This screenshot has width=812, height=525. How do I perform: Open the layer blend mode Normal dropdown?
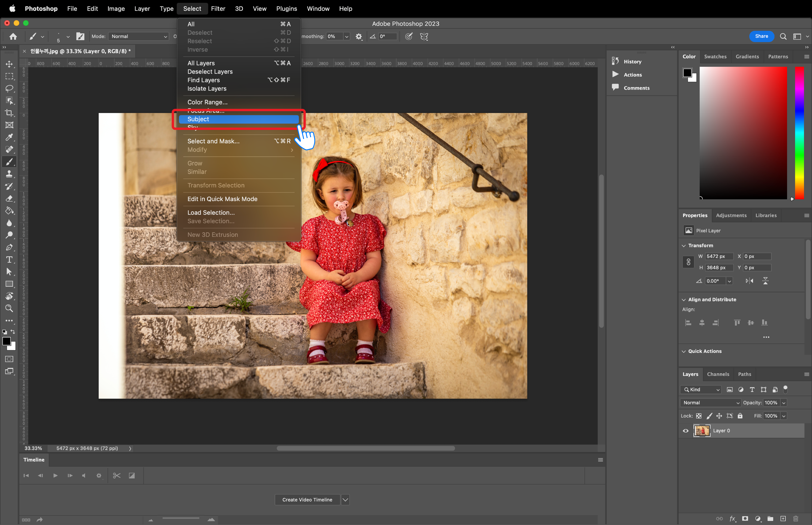click(x=711, y=403)
